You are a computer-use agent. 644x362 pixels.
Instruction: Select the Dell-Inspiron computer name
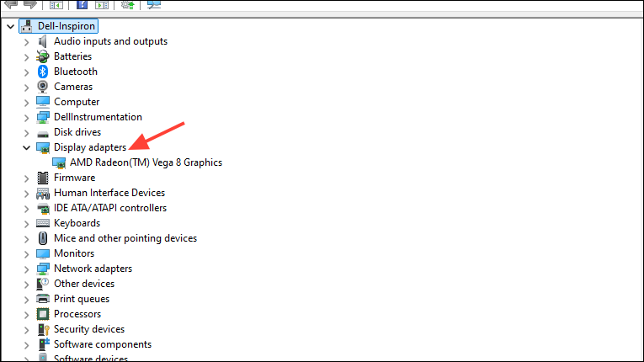click(x=67, y=26)
